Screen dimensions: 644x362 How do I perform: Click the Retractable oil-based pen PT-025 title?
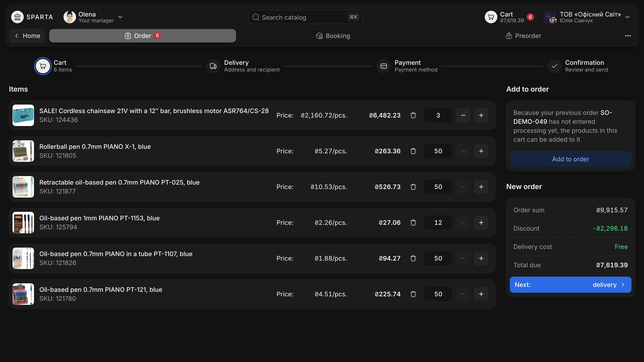[x=119, y=182]
